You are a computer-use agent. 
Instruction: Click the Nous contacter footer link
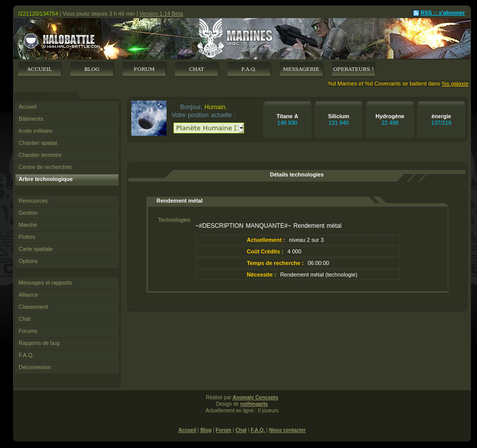[287, 430]
